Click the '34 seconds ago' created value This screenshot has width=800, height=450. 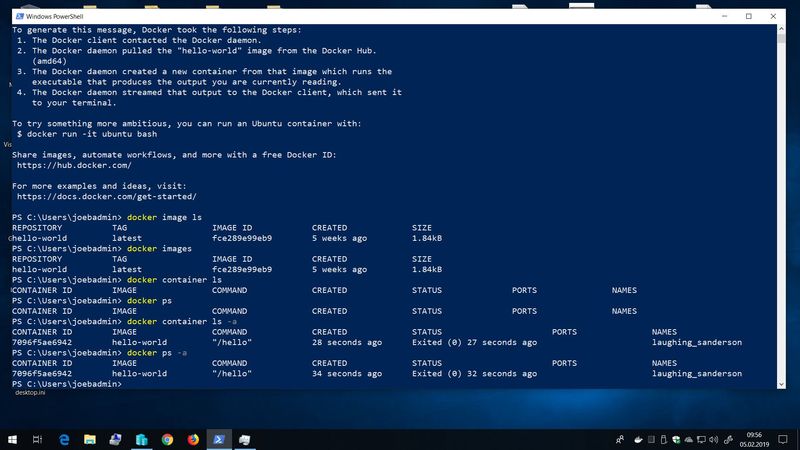point(347,373)
